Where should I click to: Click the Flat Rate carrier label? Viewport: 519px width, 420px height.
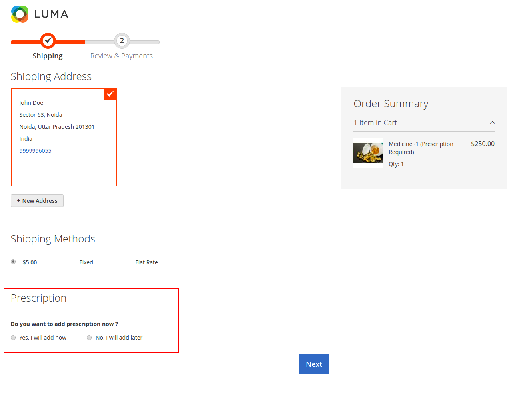point(146,262)
